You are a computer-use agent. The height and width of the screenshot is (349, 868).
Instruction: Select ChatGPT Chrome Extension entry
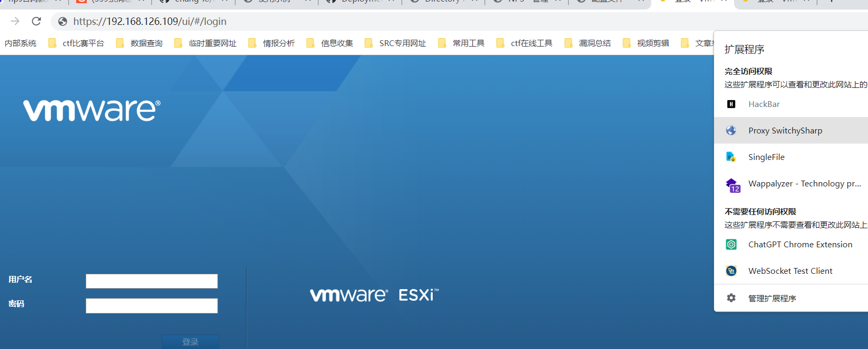coord(791,244)
